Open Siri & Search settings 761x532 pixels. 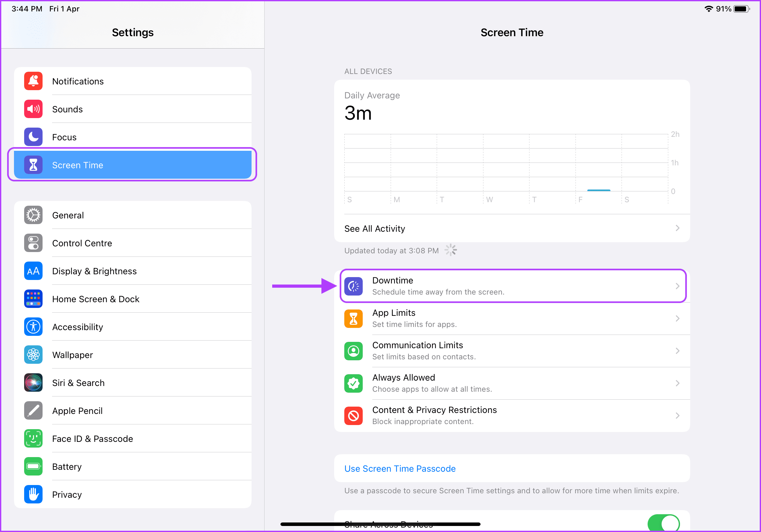click(x=132, y=382)
